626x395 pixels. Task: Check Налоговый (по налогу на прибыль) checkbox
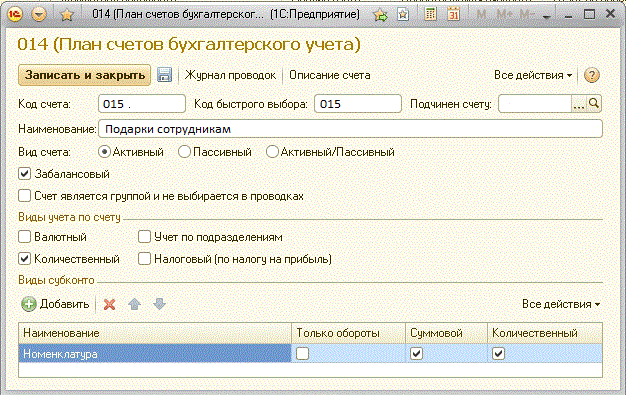[144, 258]
